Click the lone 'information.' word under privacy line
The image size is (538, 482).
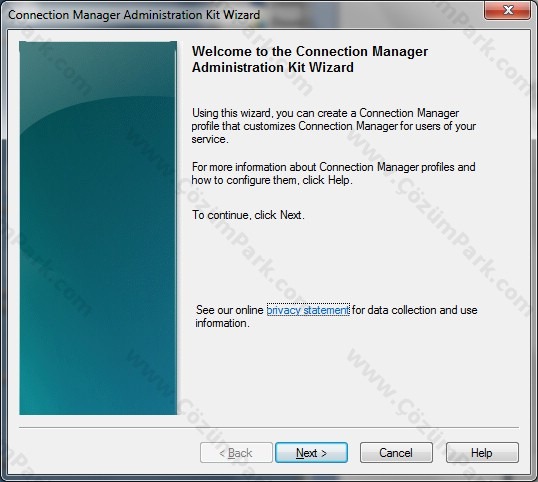click(x=222, y=323)
